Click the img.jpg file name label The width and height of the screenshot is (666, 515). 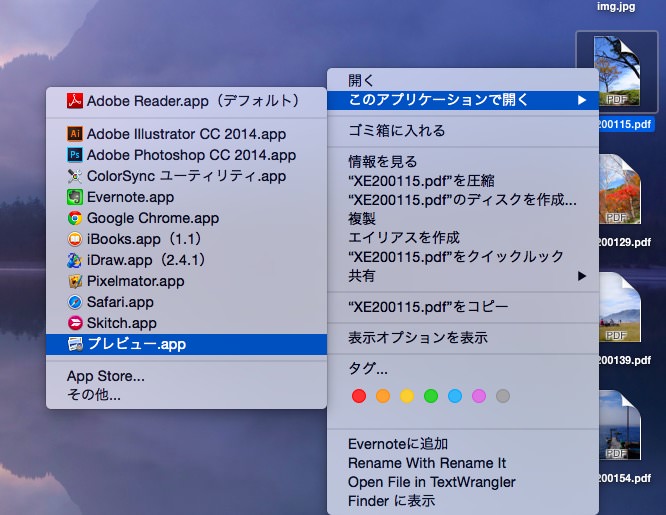(616, 6)
